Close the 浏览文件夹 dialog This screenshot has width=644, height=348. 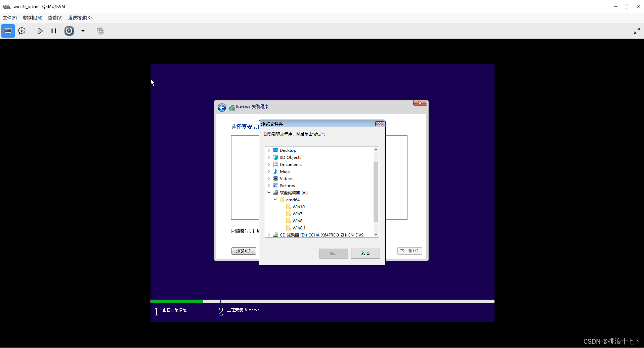tap(380, 124)
